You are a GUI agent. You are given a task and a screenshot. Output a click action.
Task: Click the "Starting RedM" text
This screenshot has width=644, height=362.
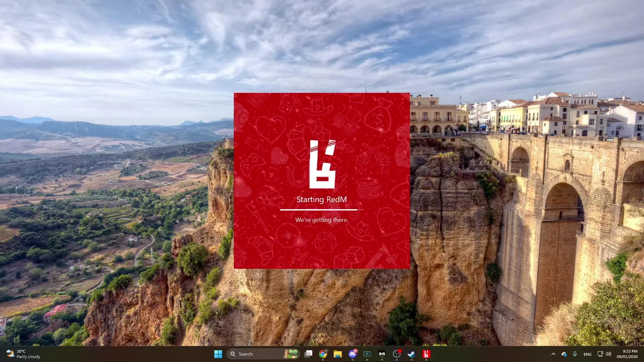click(321, 200)
